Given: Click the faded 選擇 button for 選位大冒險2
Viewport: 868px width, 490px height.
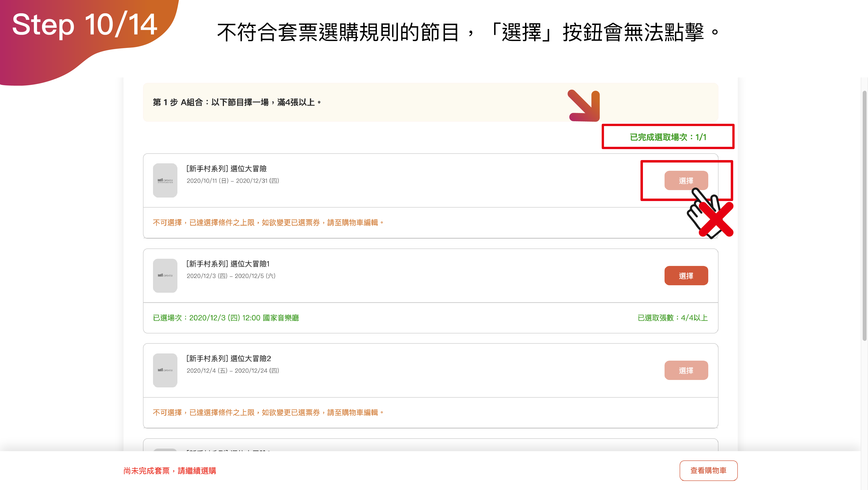Looking at the screenshot, I should coord(686,370).
